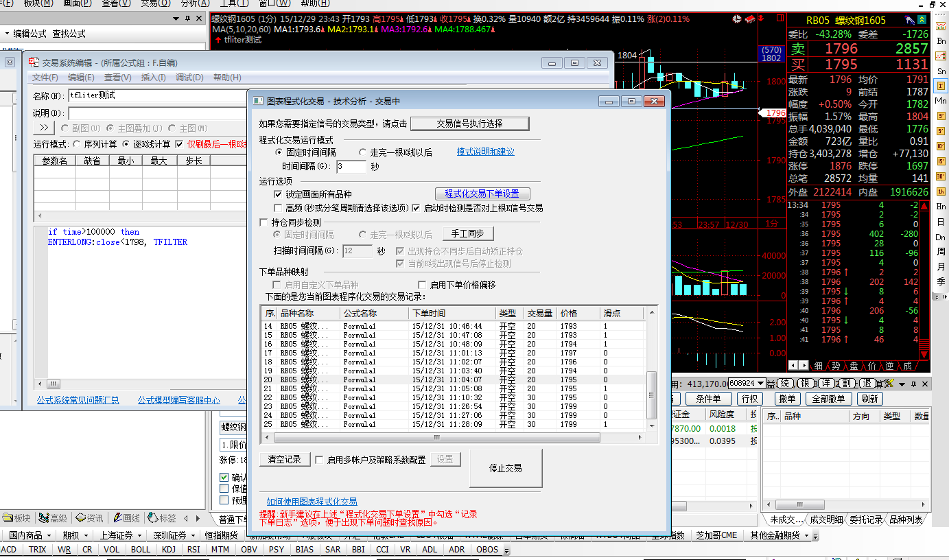Toggle 启动时检测是否对上根K信号交易 checkbox
Viewport: 949px width, 560px height.
click(415, 208)
